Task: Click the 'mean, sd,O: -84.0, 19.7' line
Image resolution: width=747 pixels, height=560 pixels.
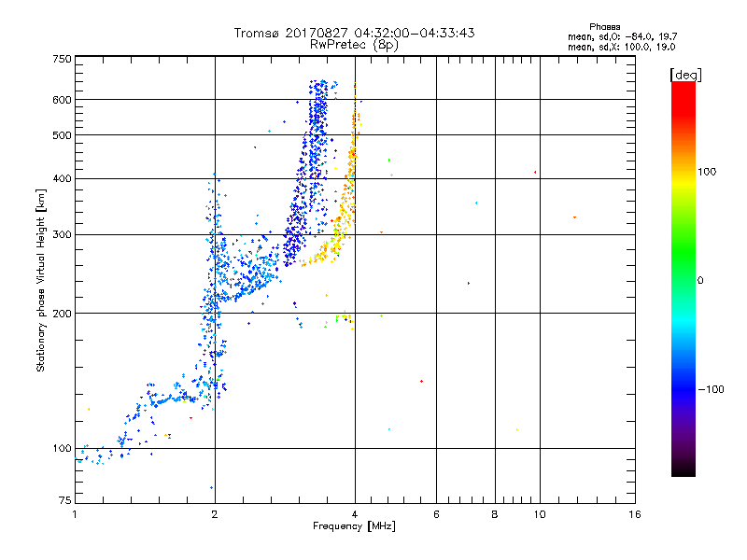Action: (x=622, y=36)
